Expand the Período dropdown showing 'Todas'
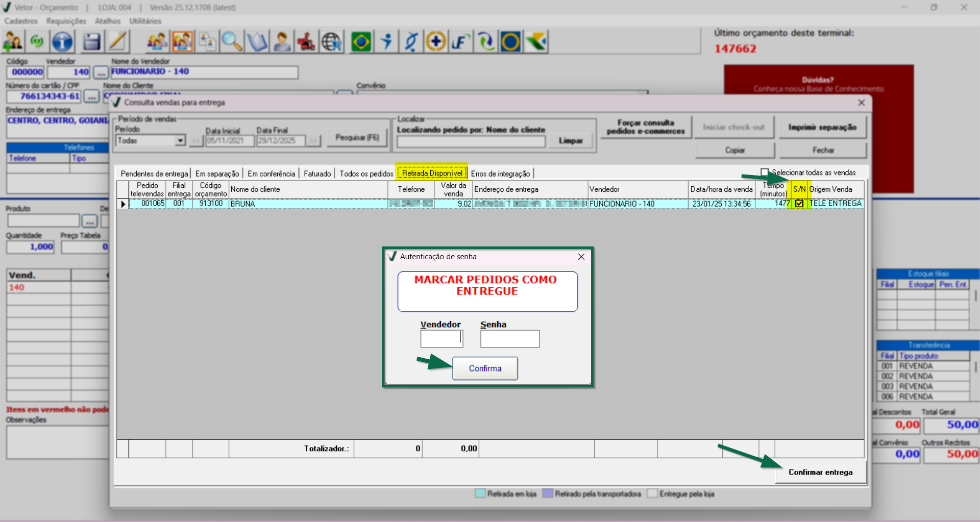This screenshot has width=980, height=522. pyautogui.click(x=180, y=140)
